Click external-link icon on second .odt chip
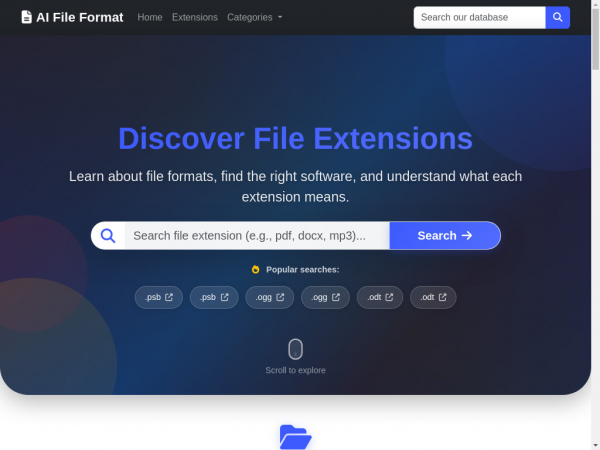Screen dimensions: 600x450 tap(443, 297)
